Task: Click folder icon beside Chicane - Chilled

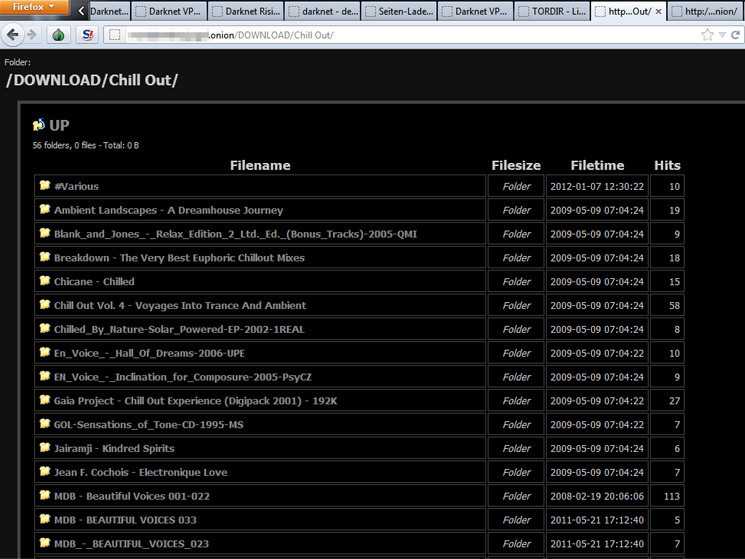Action: pos(45,281)
